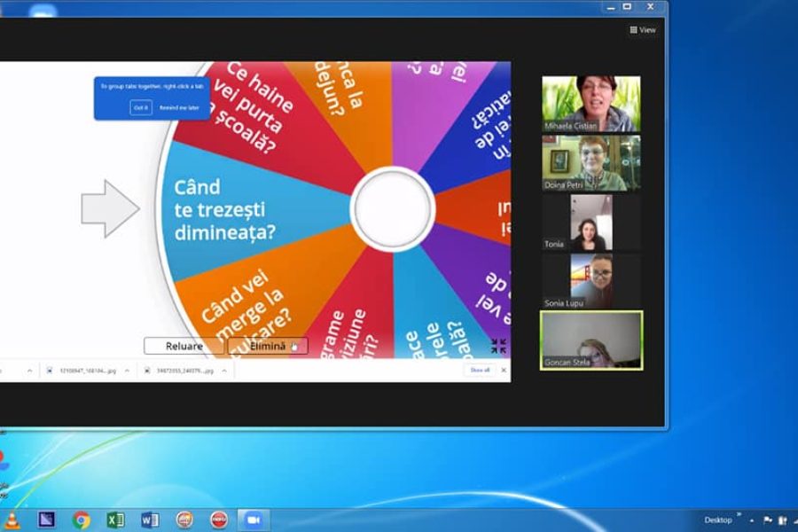Expand options for first downloaded jpg file
Screen dimensions: 798x532
pyautogui.click(x=126, y=371)
